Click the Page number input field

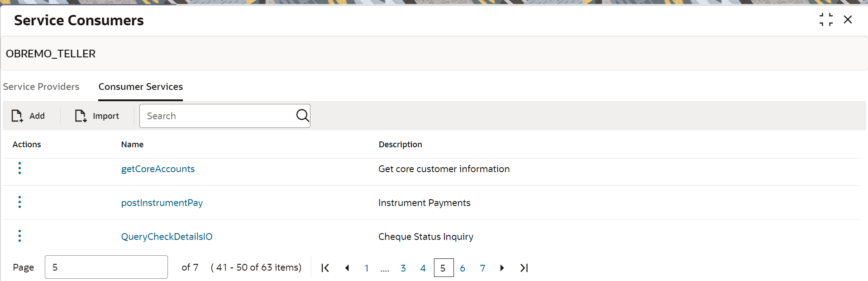click(x=106, y=267)
